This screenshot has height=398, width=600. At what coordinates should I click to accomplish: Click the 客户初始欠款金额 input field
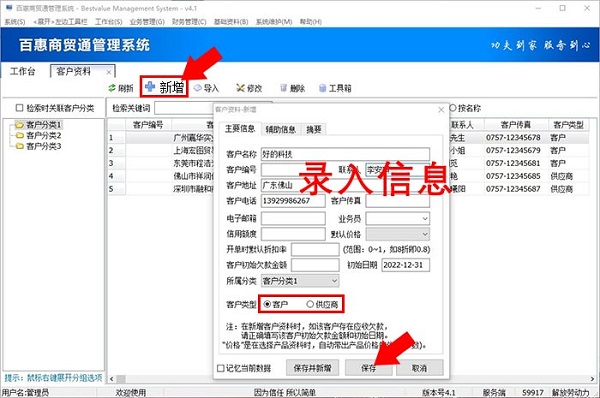(315, 265)
